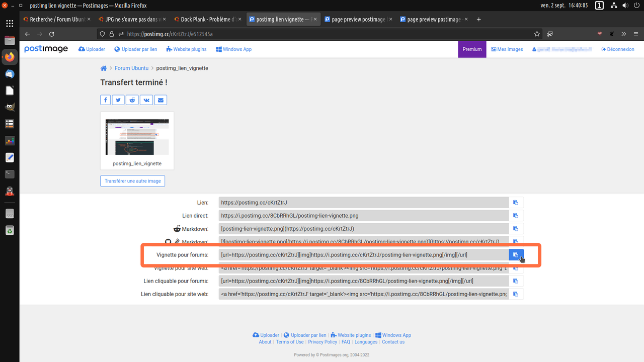644x362 pixels.
Task: Copy the Reddit Markdown code
Action: 516,229
